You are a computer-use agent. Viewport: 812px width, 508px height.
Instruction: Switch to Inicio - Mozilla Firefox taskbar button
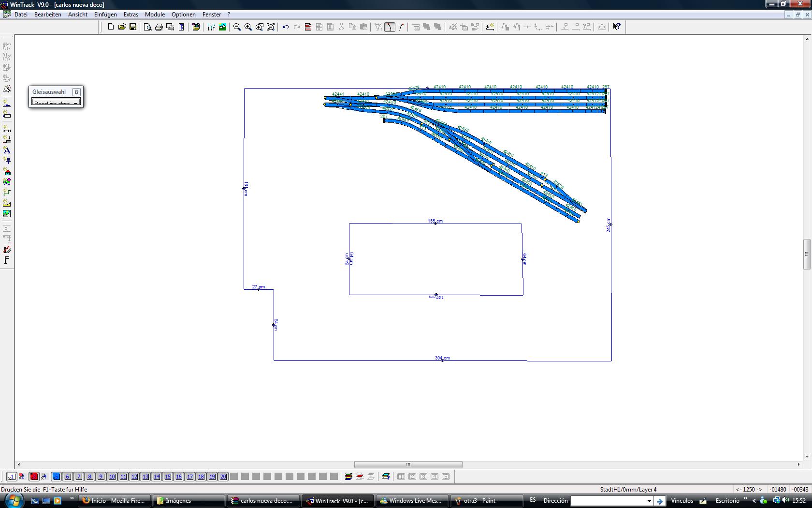point(115,501)
